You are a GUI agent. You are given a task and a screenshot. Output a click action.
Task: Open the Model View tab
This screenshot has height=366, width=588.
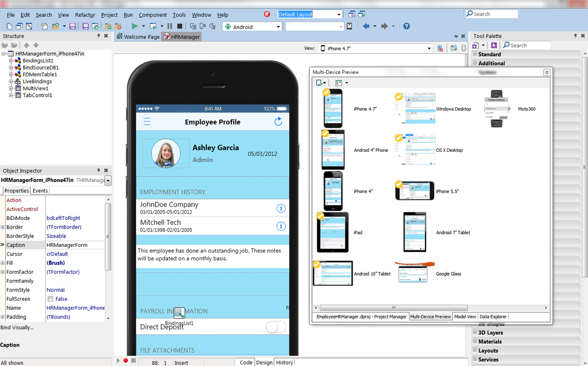coord(465,317)
